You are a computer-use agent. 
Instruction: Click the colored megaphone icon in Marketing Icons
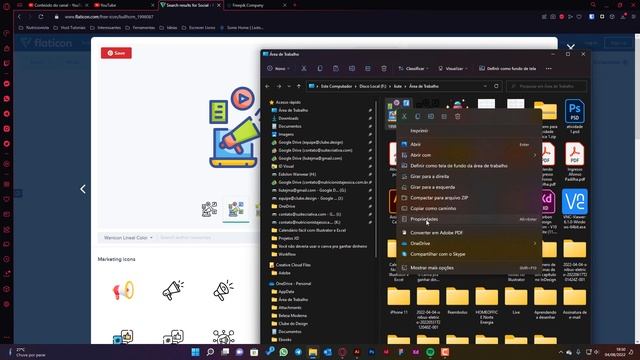123,290
